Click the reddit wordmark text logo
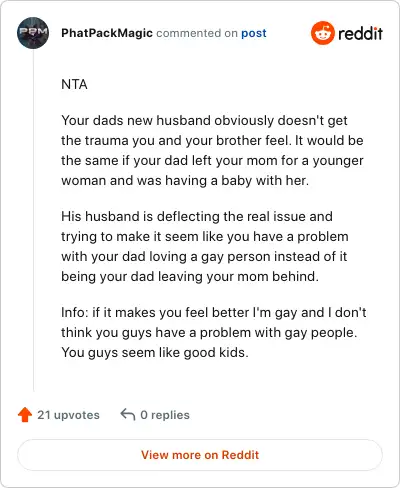 click(360, 33)
